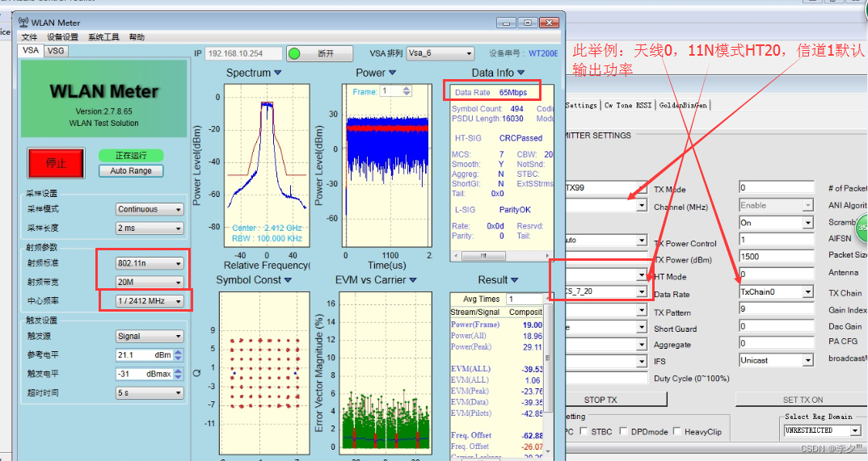Click the Auto Range button
Image resolution: width=868 pixels, height=461 pixels.
(x=131, y=171)
